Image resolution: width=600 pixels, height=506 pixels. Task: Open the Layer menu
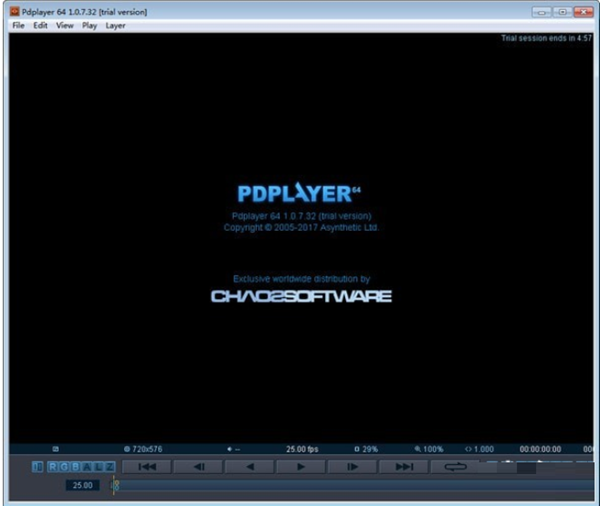(115, 25)
